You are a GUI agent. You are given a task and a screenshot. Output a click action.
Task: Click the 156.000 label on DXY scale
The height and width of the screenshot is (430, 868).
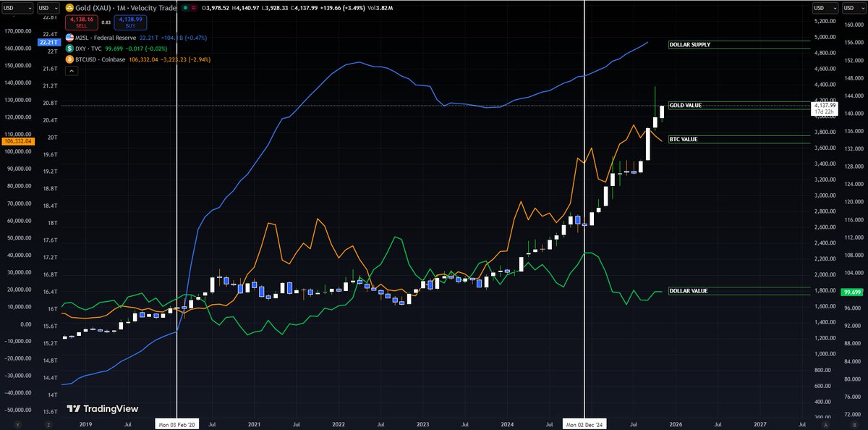point(854,41)
